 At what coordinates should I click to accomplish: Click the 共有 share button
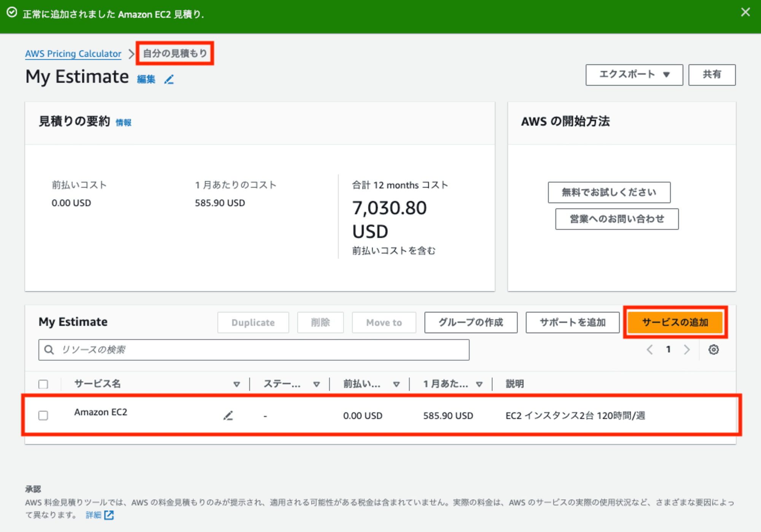(712, 75)
